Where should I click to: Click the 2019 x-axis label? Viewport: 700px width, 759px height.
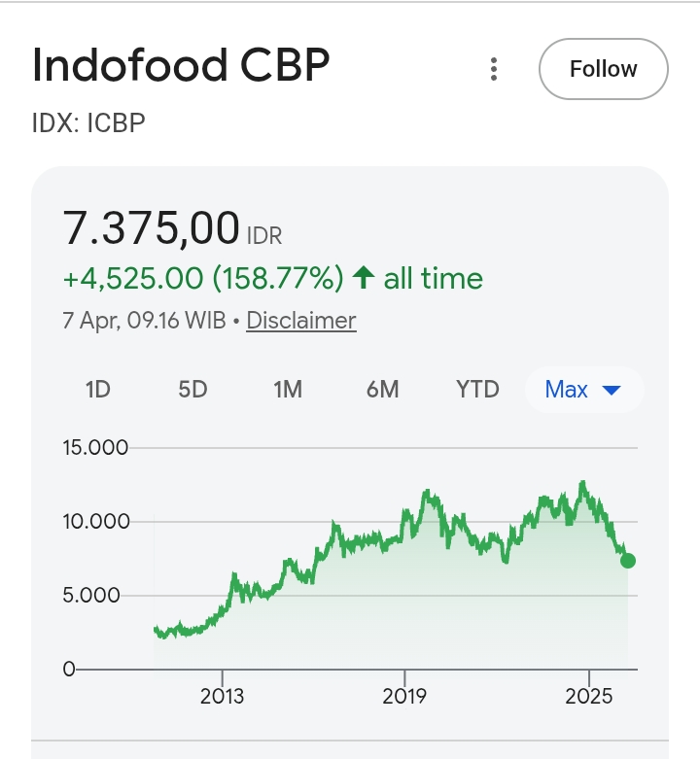tap(405, 696)
